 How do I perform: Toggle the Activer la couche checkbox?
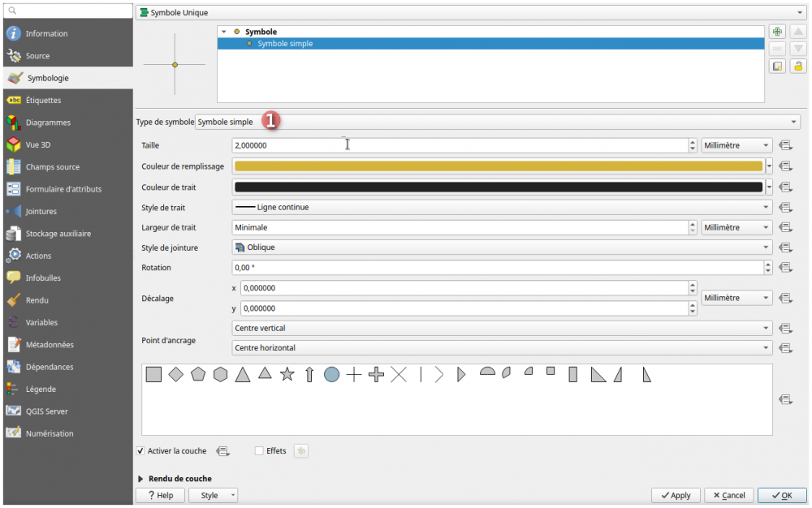coord(141,451)
